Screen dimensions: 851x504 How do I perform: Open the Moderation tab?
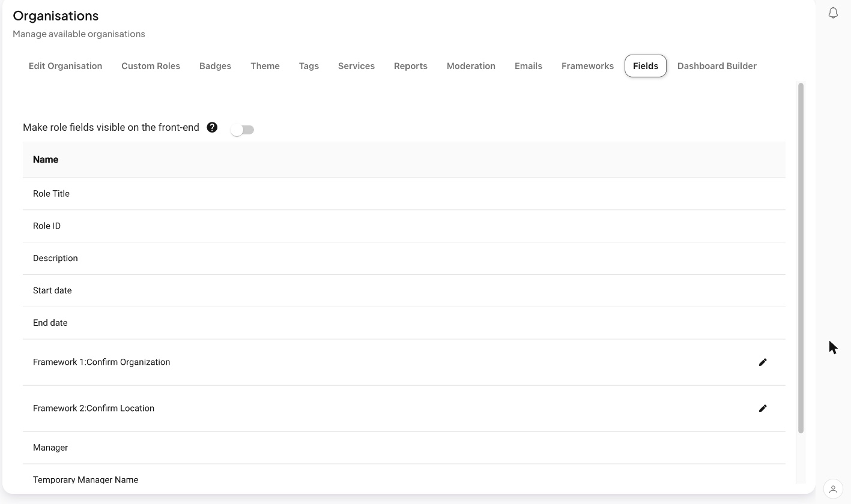pyautogui.click(x=471, y=66)
